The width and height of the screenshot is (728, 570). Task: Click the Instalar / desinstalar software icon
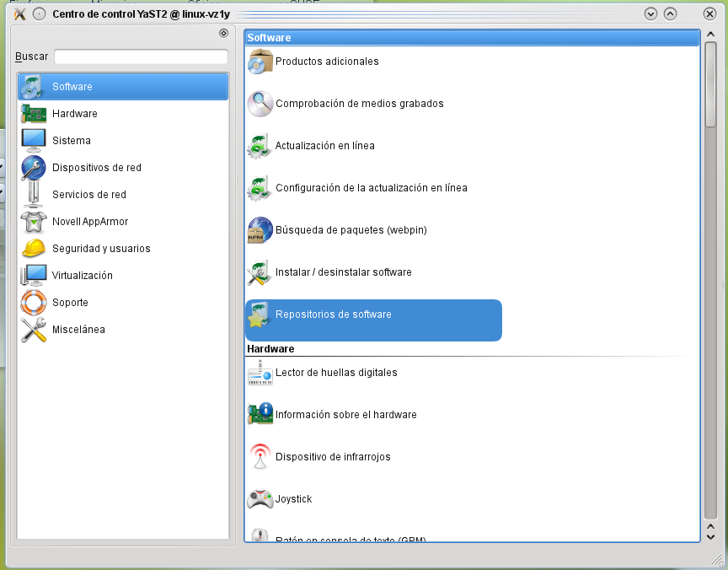click(260, 272)
